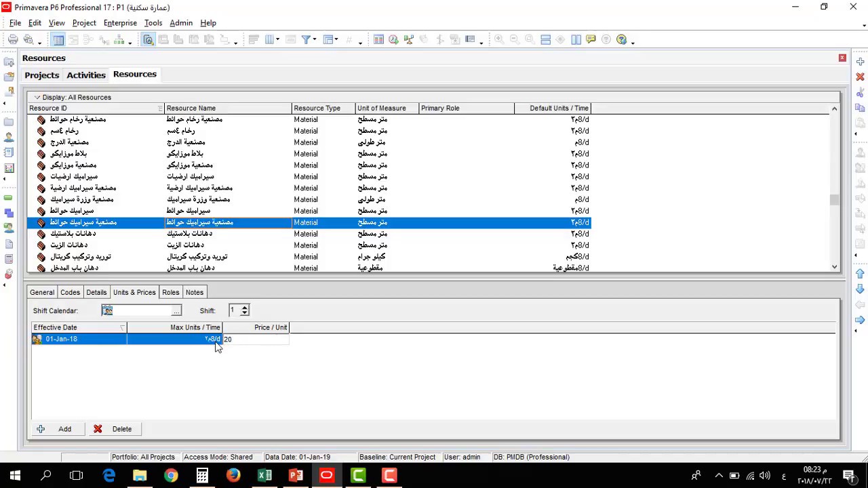Viewport: 868px width, 488px height.
Task: Click the move down arrow in right bar
Action: 860,289
